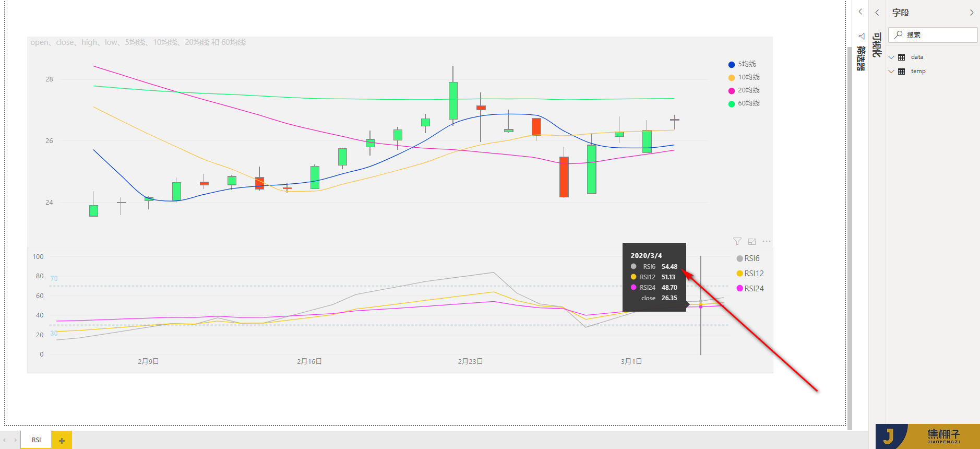Click the vertical 可视化 pane label
This screenshot has height=449, width=980.
pyautogui.click(x=877, y=45)
